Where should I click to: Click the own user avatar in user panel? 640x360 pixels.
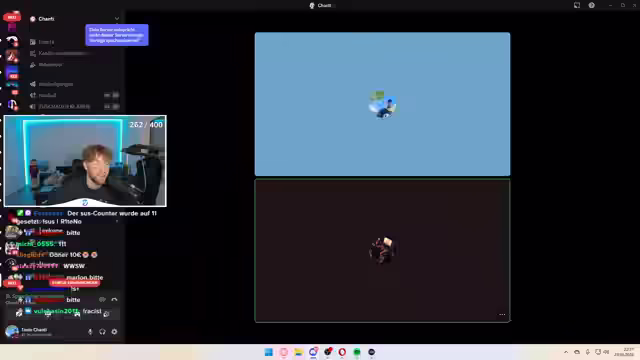click(12, 331)
